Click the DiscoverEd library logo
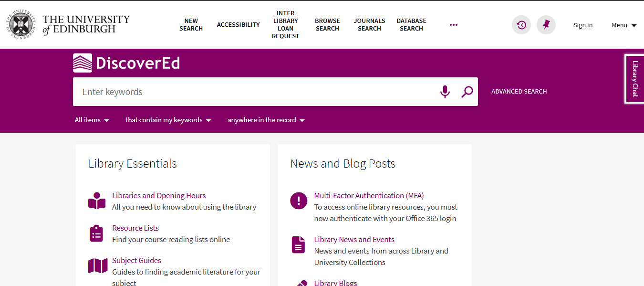The image size is (644, 286). [126, 63]
